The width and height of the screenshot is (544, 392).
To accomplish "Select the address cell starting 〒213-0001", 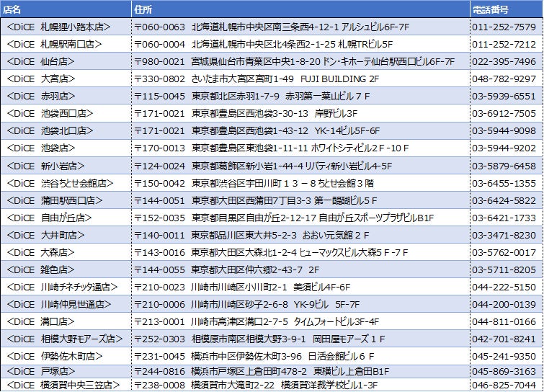I will pyautogui.click(x=300, y=322).
